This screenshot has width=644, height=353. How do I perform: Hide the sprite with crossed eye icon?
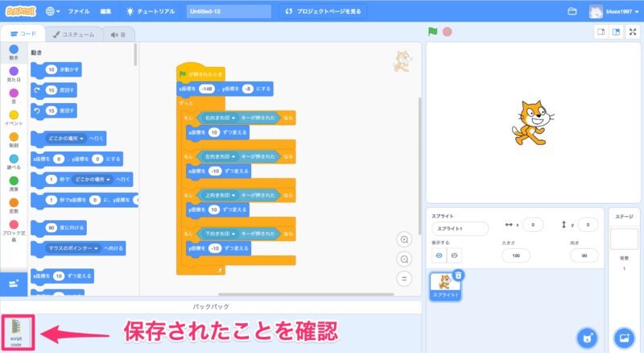pyautogui.click(x=455, y=255)
